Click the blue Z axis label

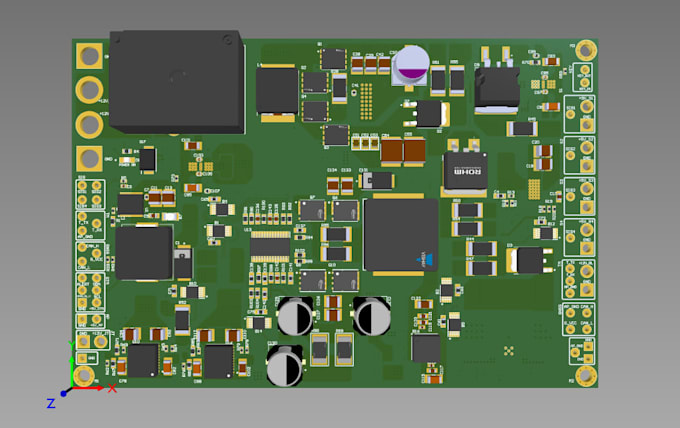point(51,403)
